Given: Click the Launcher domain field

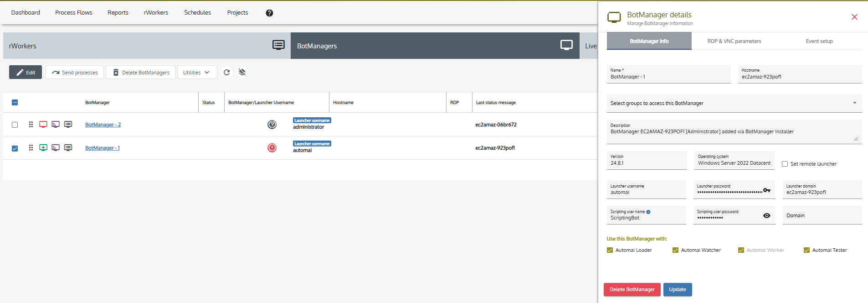Looking at the screenshot, I should click(x=822, y=189).
